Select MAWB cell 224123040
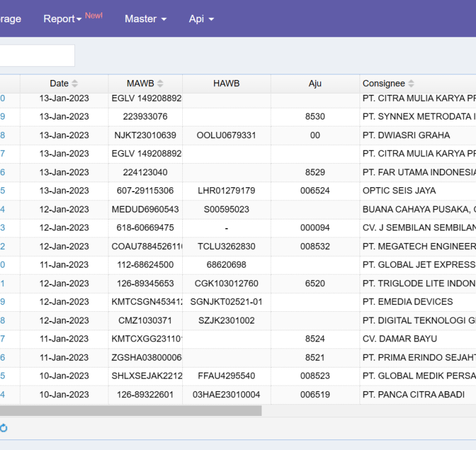The image size is (476, 450). (x=145, y=172)
